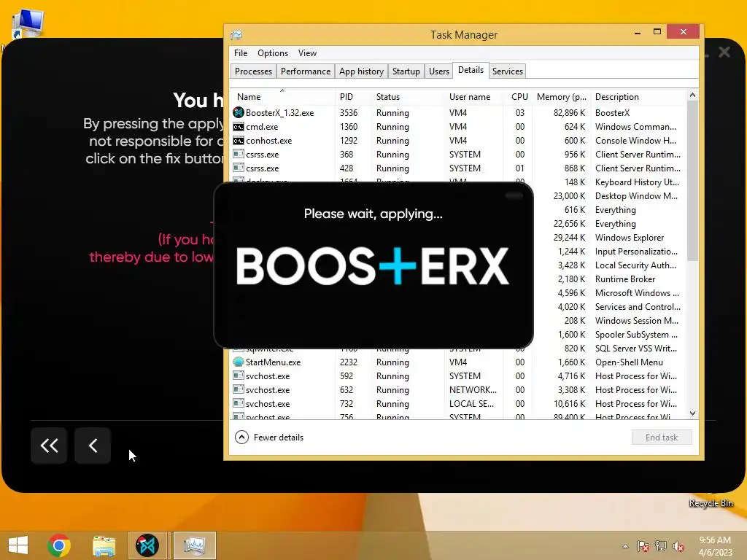
Task: Select the SQL Server VSS Writ... row
Action: point(636,348)
